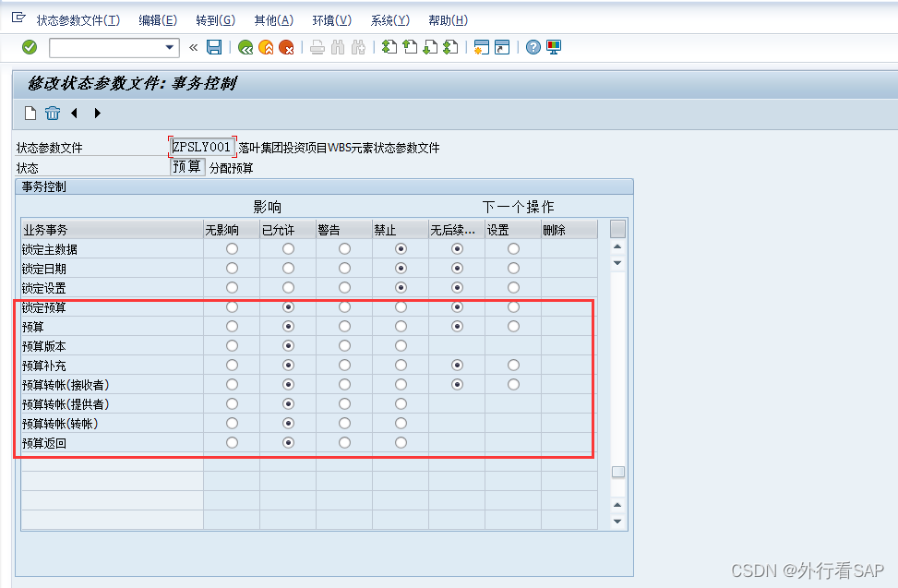Select 警告 for 预算版本
898x588 pixels.
pyautogui.click(x=344, y=346)
